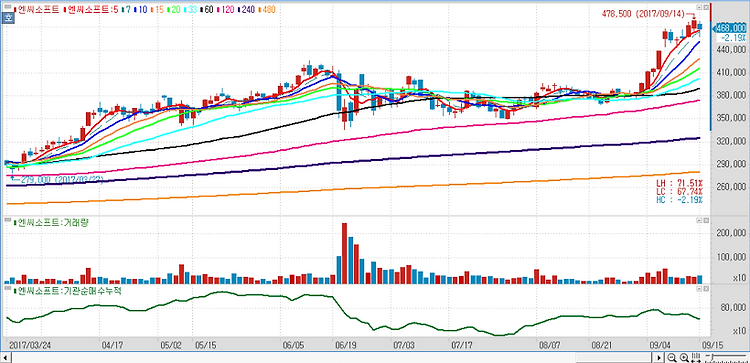750x363 pixels.
Task: Minimize the 기관순매수누적 pane
Action: pyautogui.click(x=699, y=289)
